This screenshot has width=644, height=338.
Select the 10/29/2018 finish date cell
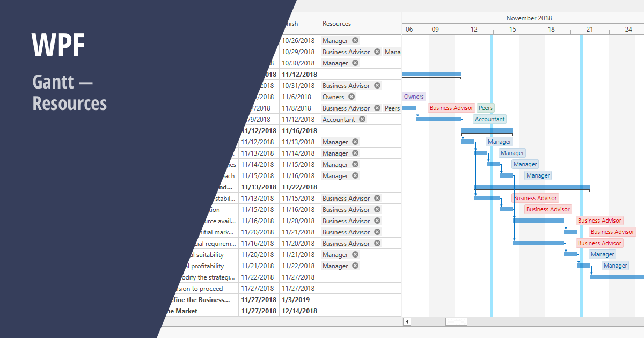coord(298,52)
